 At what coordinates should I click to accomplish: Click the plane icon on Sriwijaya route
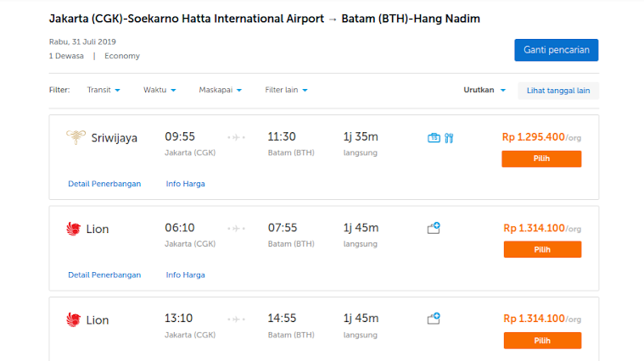tap(236, 137)
